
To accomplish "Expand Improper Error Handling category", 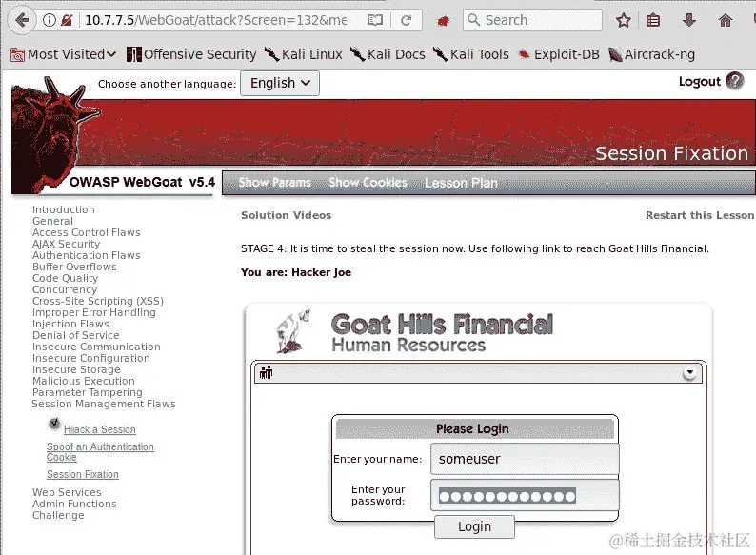I will click(94, 312).
